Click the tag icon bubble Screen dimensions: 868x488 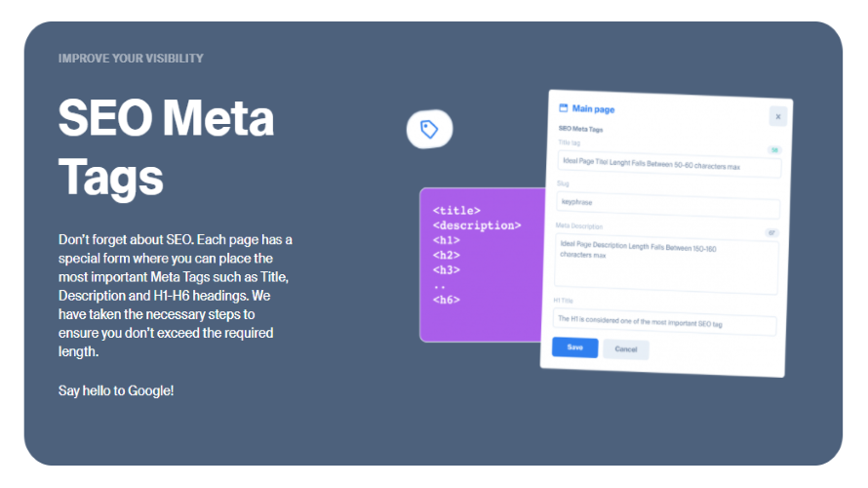point(429,129)
